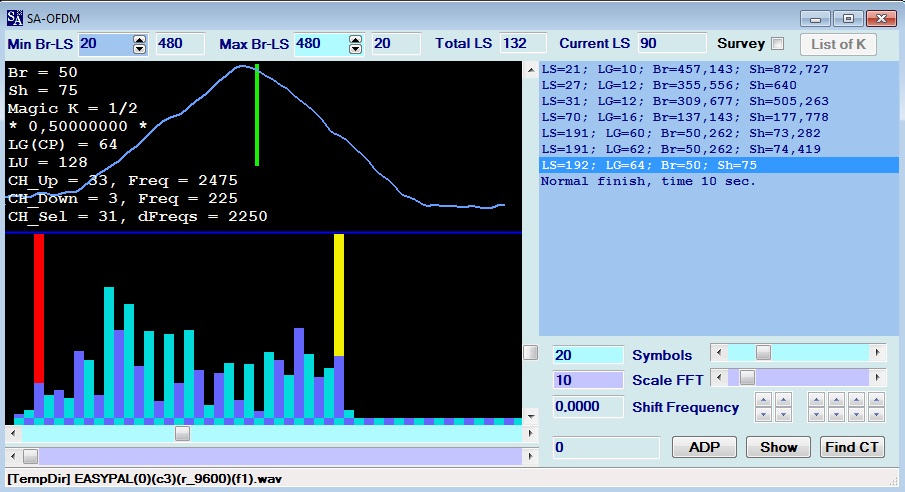Image resolution: width=905 pixels, height=492 pixels.
Task: Click first down arrow in Shift Frequency right group
Action: click(x=816, y=414)
